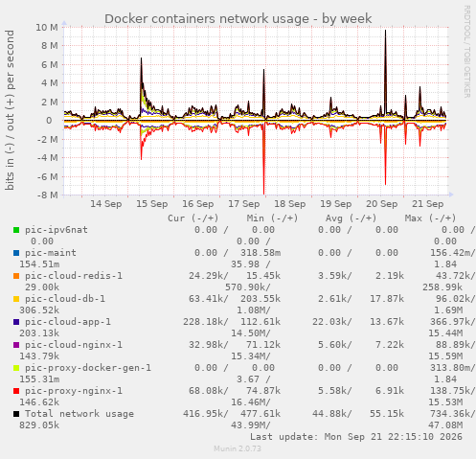
Task: Click the '10 M' y-axis label
Action: tap(47, 28)
